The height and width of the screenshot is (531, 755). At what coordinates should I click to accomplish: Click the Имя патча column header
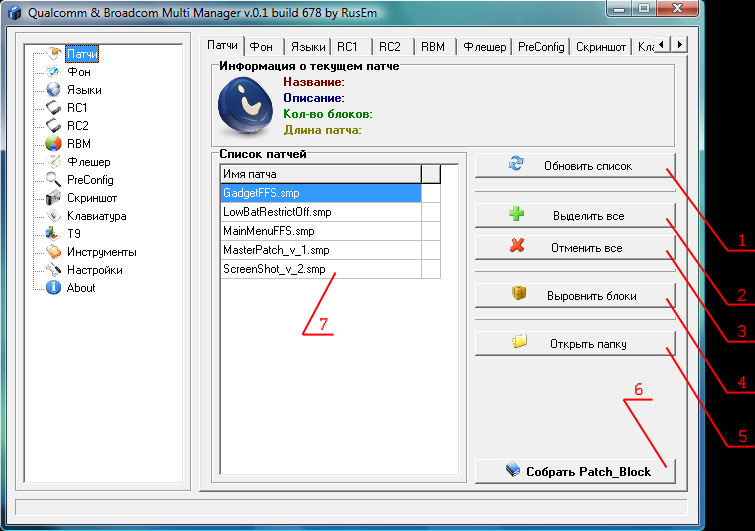(320, 174)
